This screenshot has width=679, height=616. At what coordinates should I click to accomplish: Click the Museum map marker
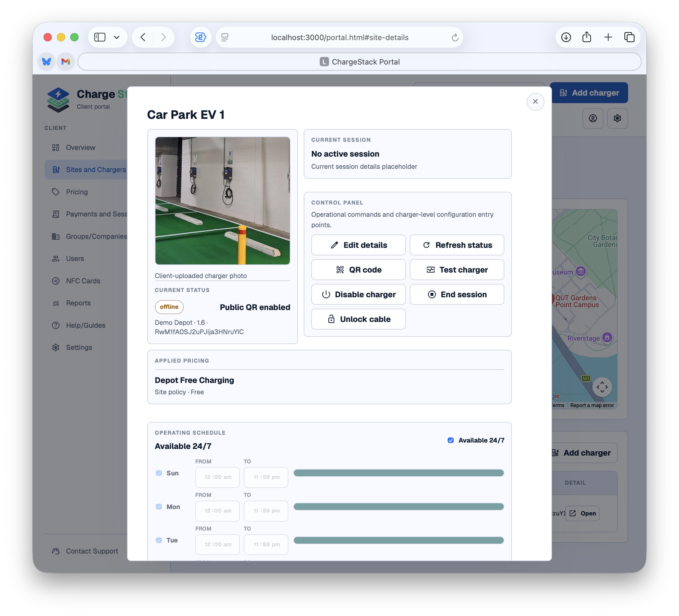click(x=580, y=271)
